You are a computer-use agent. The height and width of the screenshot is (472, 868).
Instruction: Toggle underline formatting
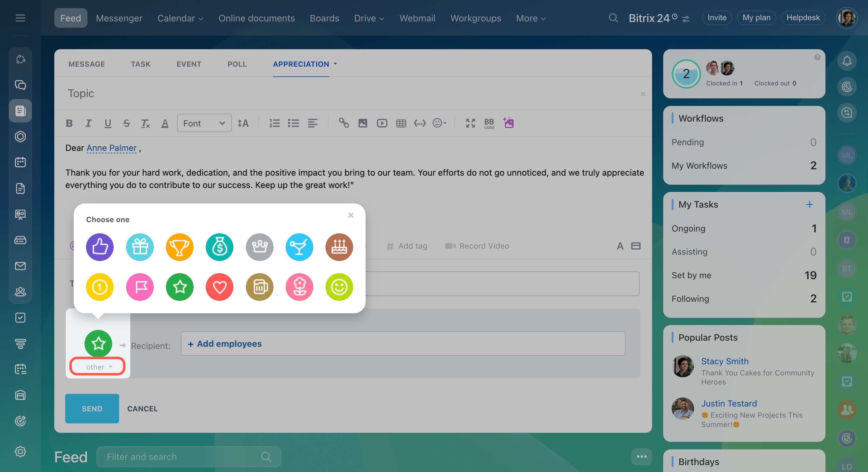tap(108, 123)
